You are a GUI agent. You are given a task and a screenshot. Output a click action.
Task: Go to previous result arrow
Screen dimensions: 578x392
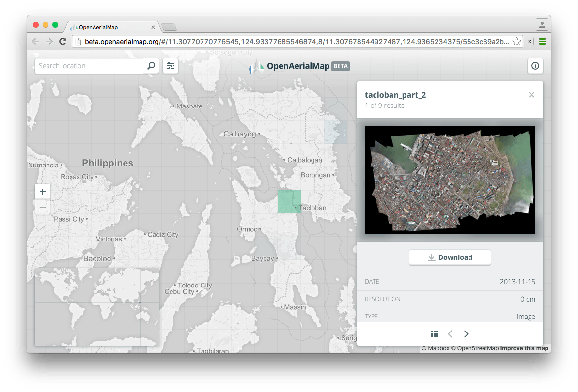tap(450, 334)
